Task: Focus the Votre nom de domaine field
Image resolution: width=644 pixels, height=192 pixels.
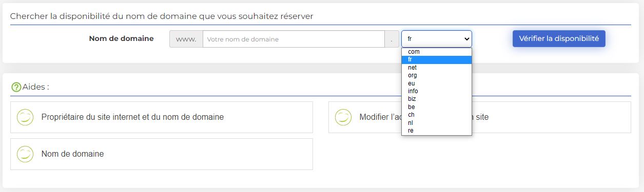Action: coord(294,39)
